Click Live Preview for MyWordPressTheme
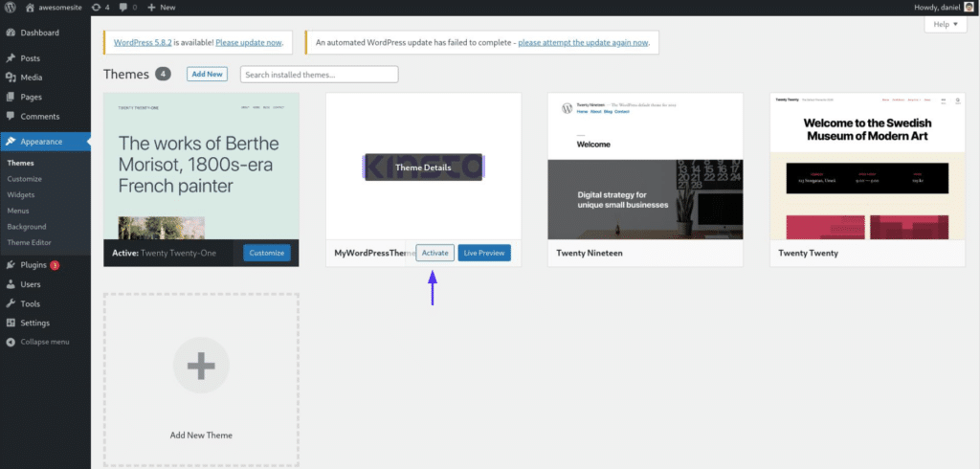 [484, 254]
